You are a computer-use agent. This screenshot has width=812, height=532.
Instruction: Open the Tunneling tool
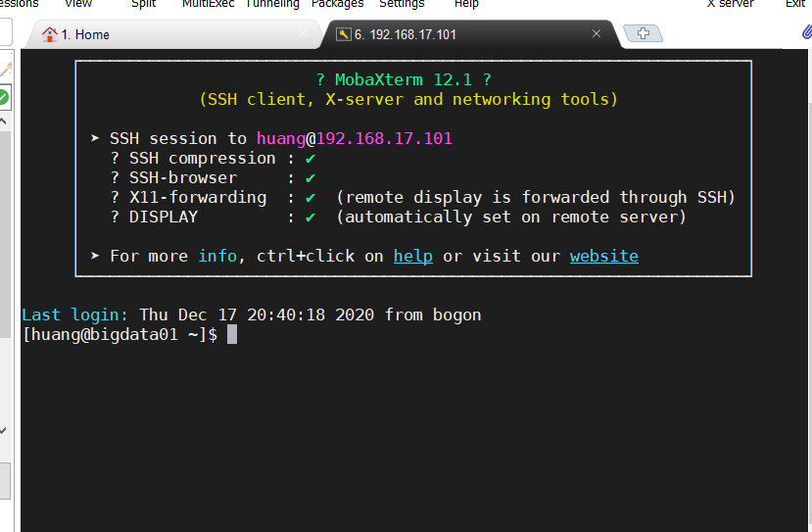273,4
